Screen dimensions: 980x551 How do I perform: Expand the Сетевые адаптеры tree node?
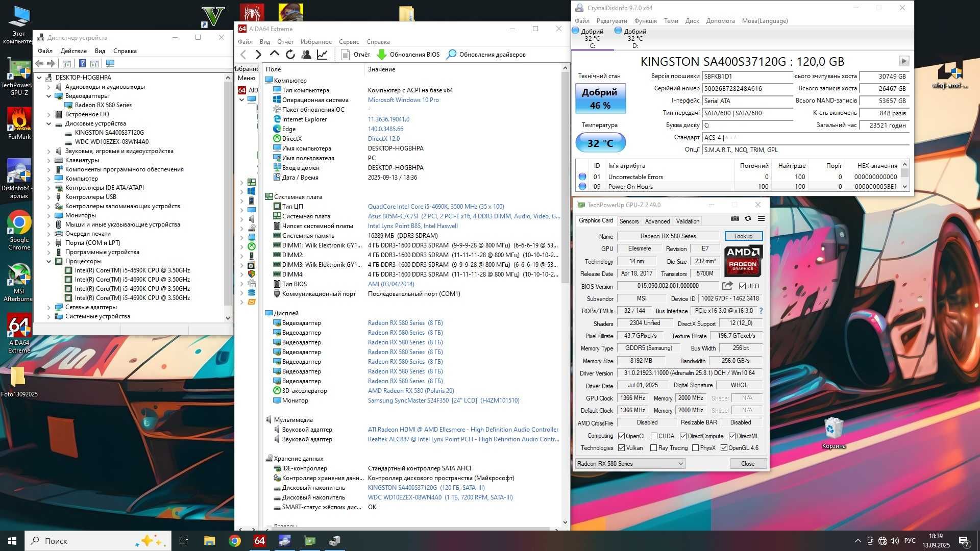[x=49, y=307]
